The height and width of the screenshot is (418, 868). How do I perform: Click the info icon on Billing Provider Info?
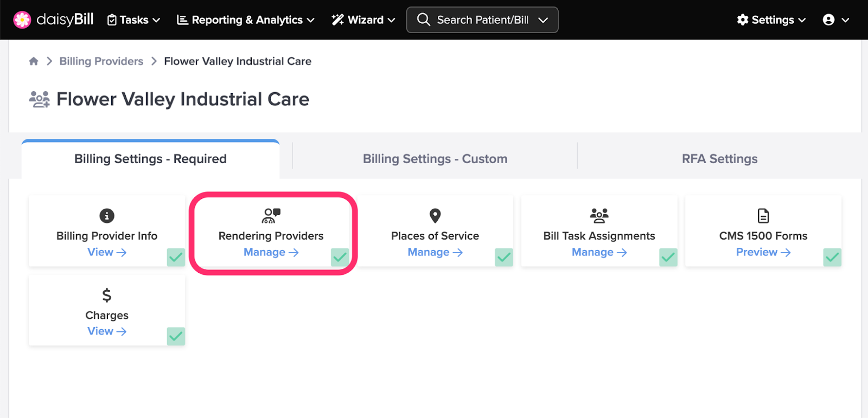click(107, 216)
